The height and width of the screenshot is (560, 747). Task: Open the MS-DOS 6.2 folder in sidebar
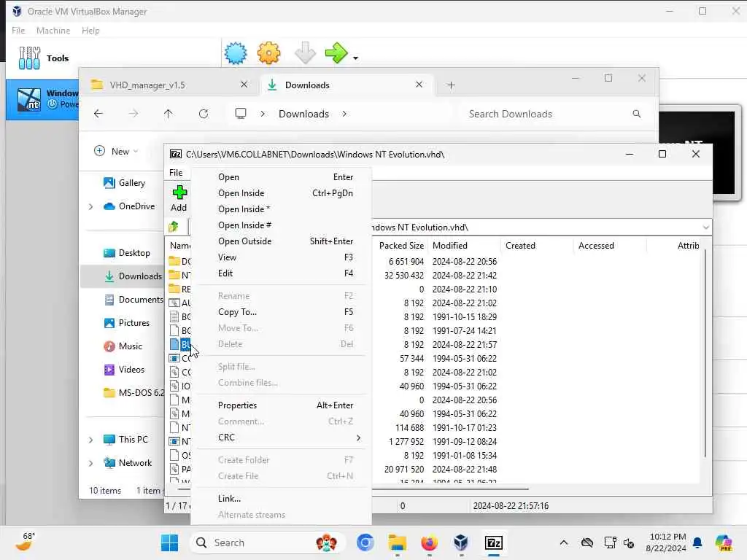[134, 393]
